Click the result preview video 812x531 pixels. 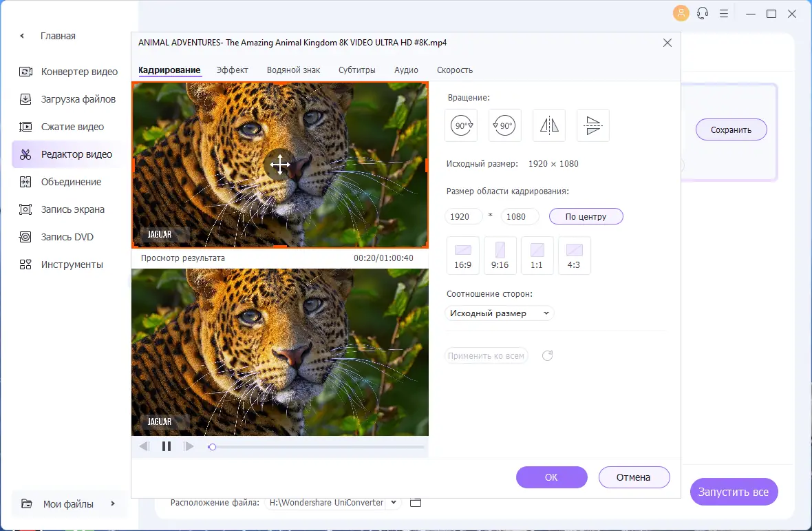pos(279,352)
